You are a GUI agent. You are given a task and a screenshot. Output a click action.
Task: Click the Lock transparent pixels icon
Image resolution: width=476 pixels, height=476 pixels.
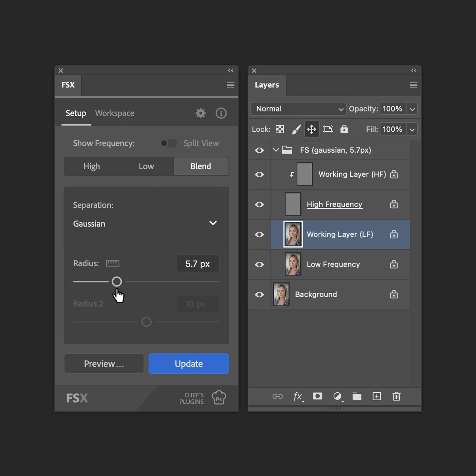tap(280, 129)
